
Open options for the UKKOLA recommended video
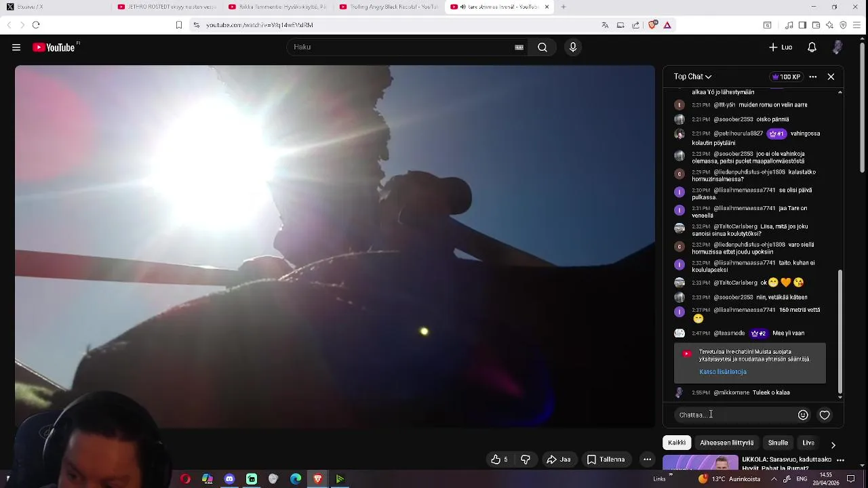click(840, 460)
